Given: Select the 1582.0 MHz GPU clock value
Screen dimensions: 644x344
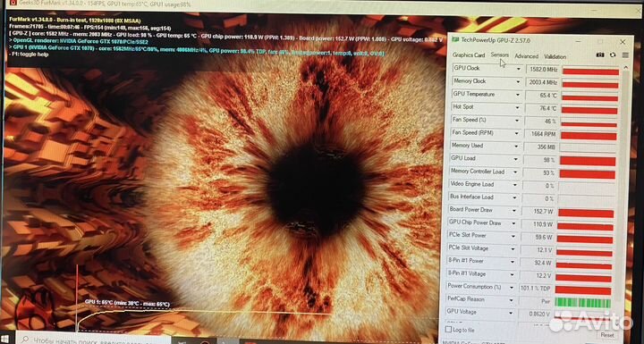Looking at the screenshot, I should tap(543, 70).
